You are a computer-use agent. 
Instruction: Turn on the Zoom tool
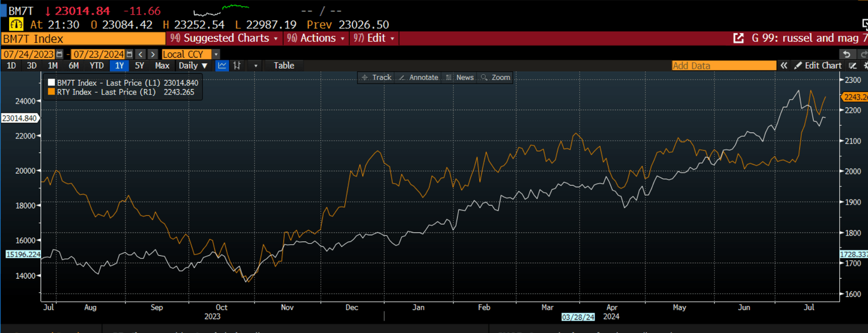(x=494, y=77)
